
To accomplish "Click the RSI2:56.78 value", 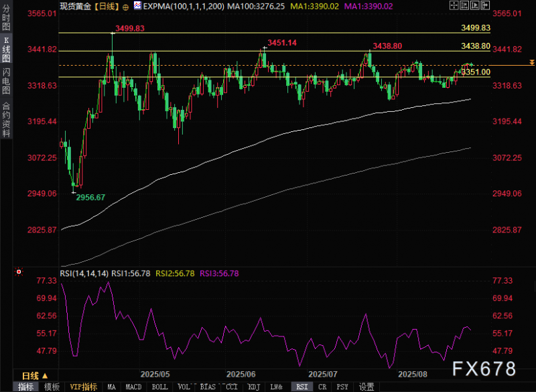I will coord(175,273).
